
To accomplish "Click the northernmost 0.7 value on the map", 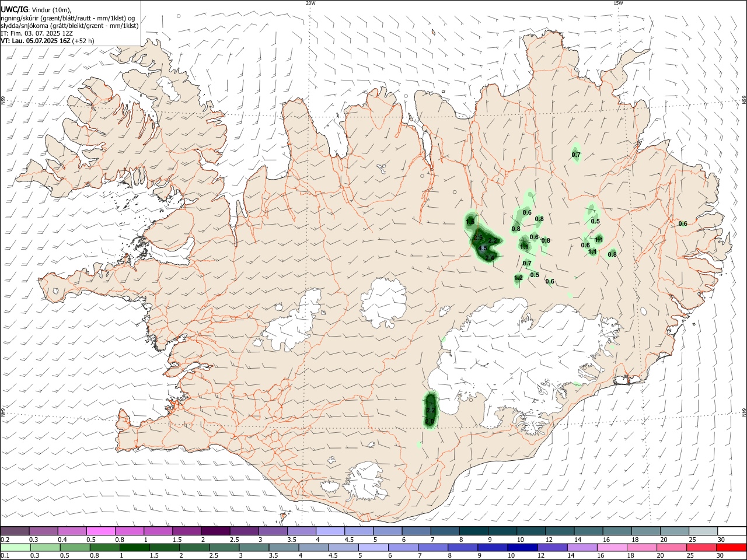I will click(576, 155).
